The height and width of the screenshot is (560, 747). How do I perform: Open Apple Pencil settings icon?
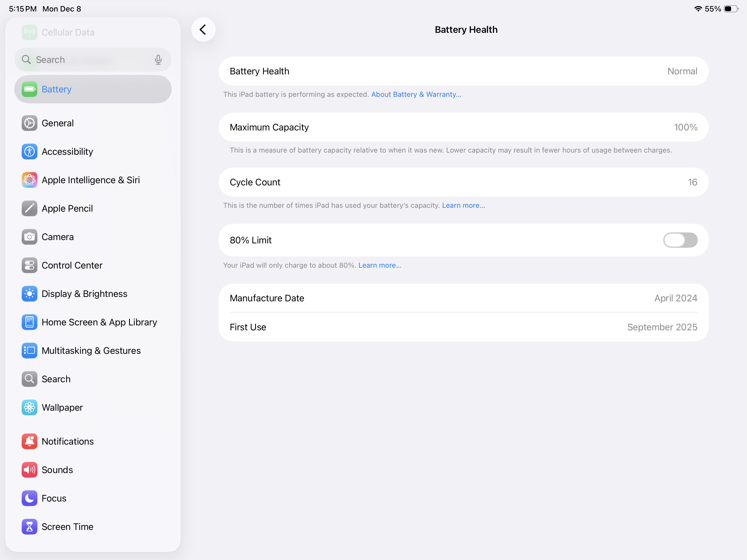point(29,208)
